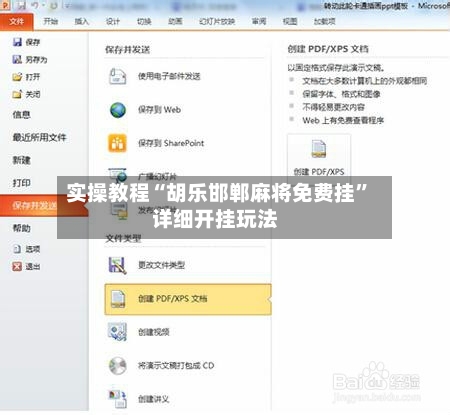Switch to the 开始 (Home) tab

pyautogui.click(x=51, y=21)
